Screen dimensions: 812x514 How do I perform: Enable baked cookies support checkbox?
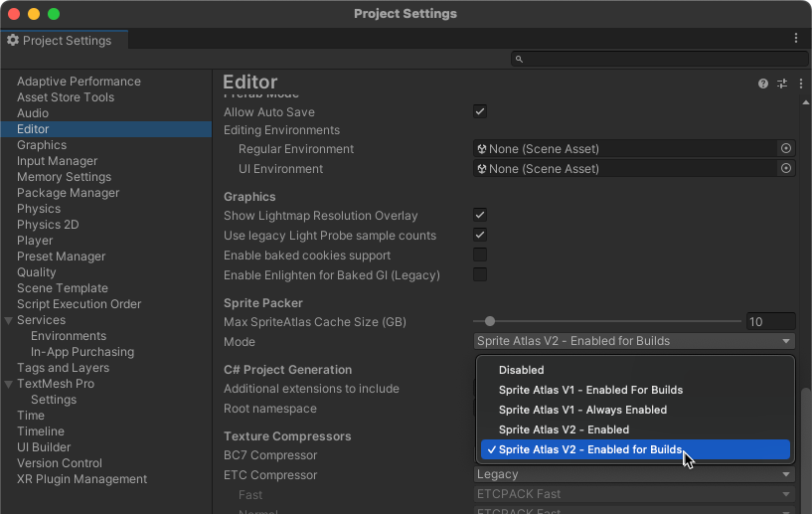coord(480,255)
